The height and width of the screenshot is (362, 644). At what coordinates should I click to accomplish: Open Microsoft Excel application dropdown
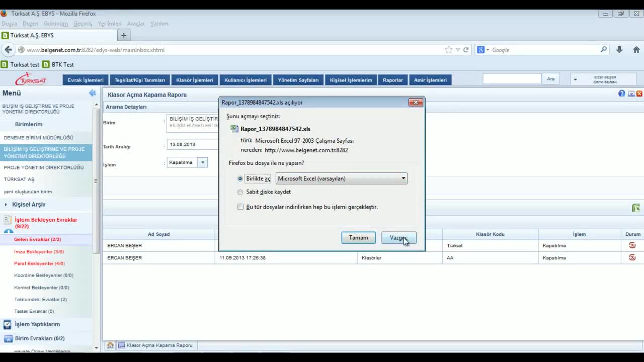tap(341, 178)
